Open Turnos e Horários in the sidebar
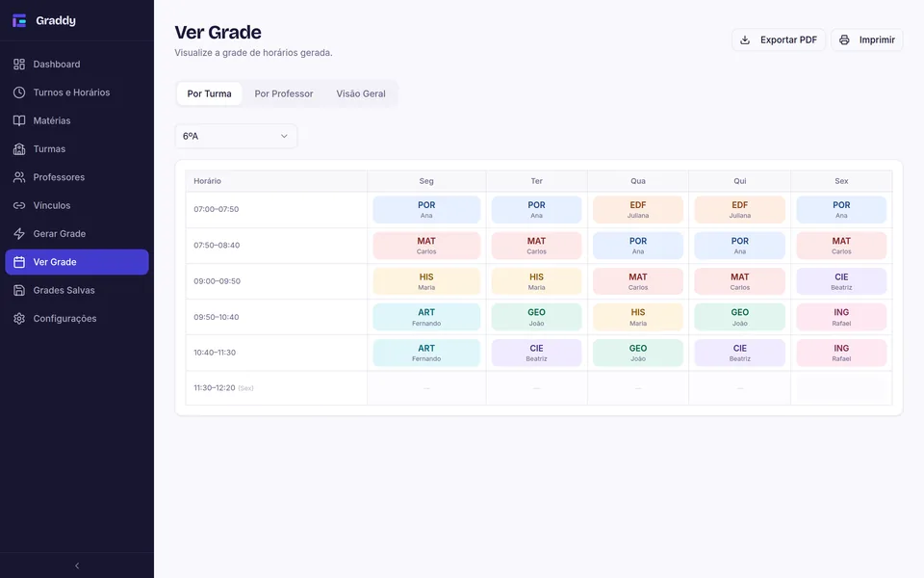This screenshot has width=924, height=578. (x=77, y=92)
